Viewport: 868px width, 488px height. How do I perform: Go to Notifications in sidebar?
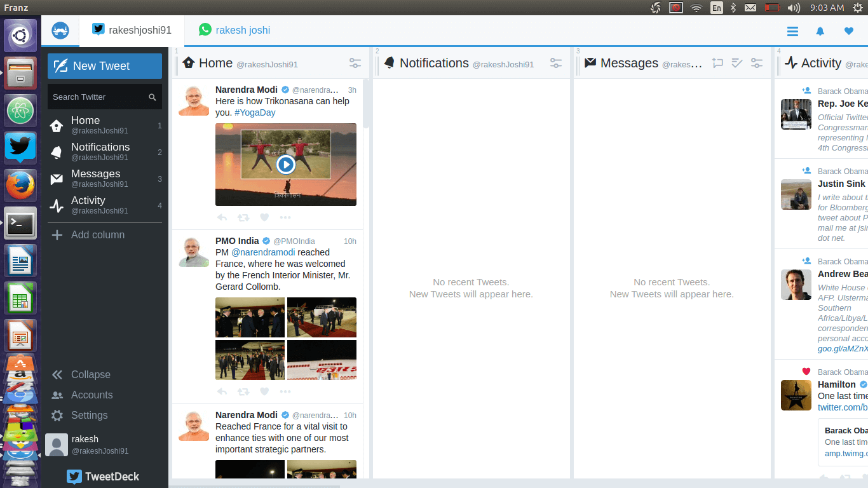[105, 151]
